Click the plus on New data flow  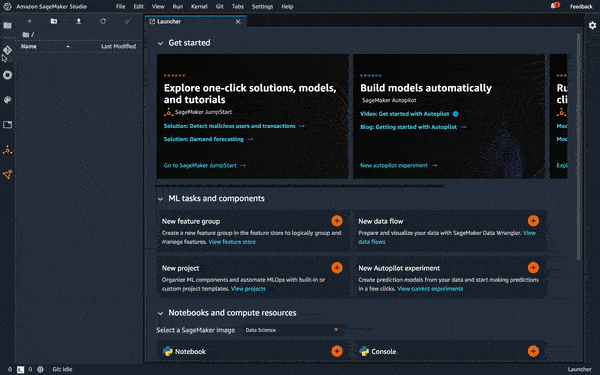pos(533,221)
